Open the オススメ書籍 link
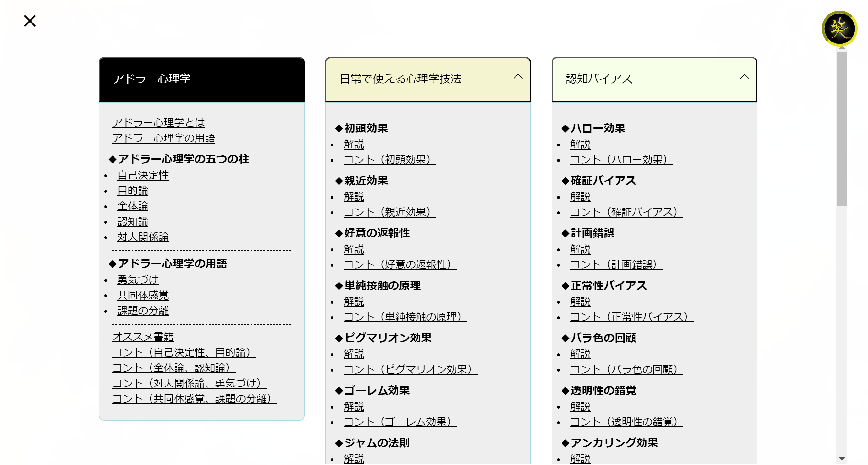868x465 pixels. 143,337
